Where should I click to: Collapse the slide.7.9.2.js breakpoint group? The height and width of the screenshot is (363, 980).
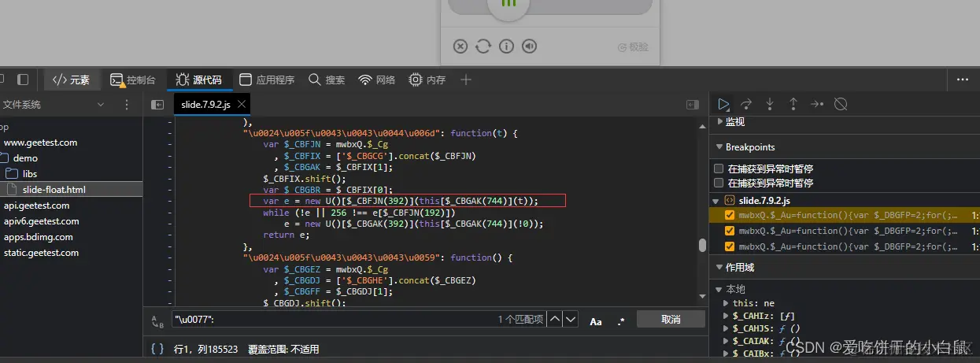[717, 201]
